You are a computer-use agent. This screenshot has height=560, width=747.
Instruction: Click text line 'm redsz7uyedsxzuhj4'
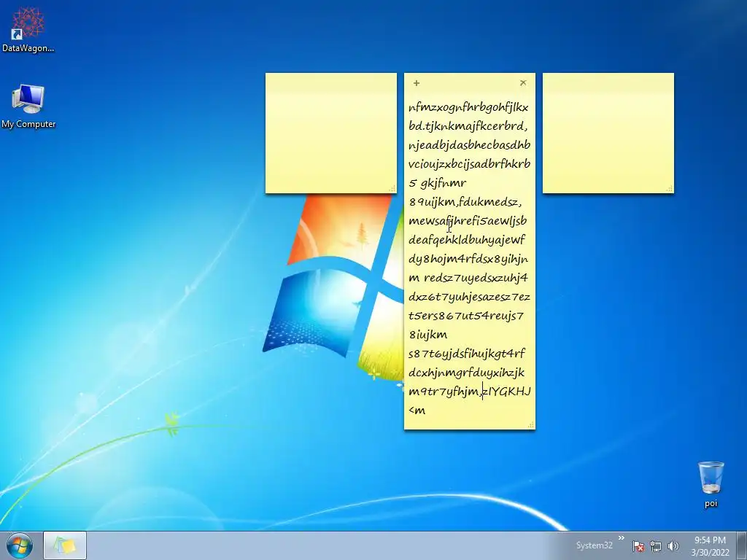[x=468, y=278]
